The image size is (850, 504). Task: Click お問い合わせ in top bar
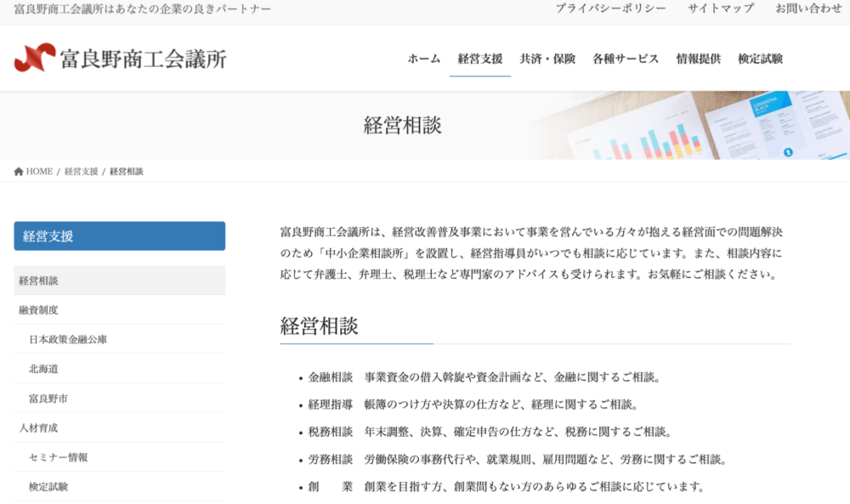[808, 8]
